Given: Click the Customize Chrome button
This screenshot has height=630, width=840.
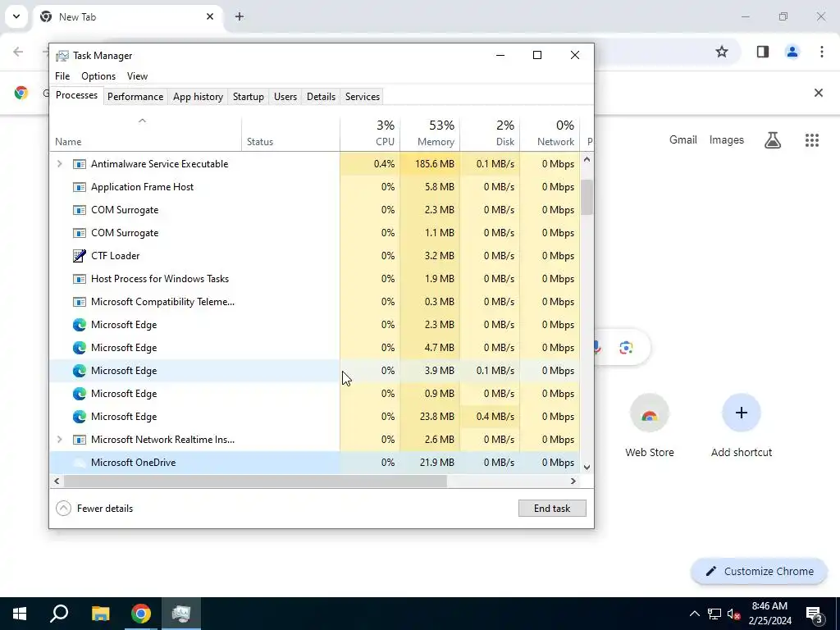Looking at the screenshot, I should pos(759,572).
